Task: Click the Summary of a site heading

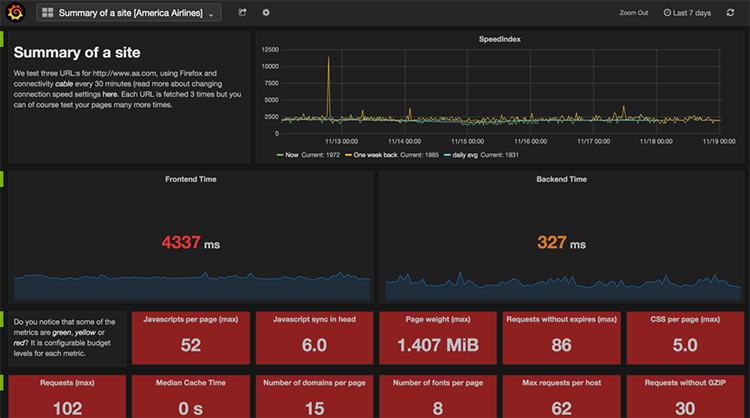Action: pos(77,53)
